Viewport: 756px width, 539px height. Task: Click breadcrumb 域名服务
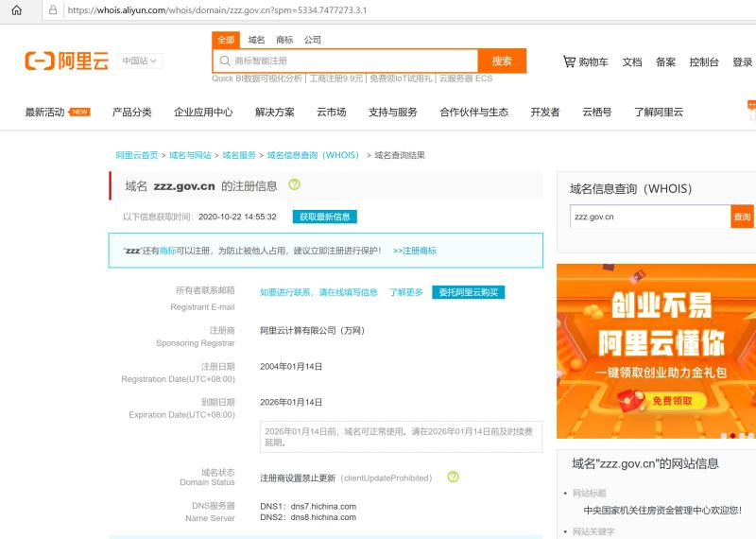point(239,155)
